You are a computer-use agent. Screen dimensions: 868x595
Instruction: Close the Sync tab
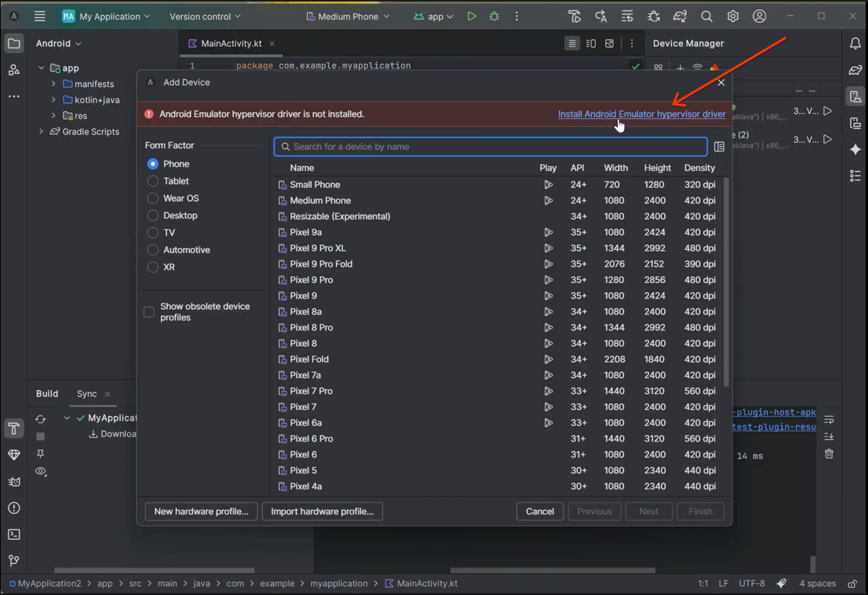pos(108,394)
